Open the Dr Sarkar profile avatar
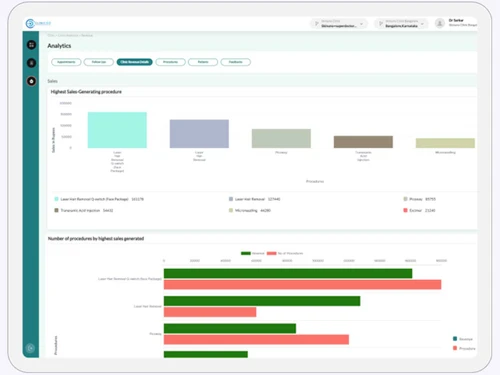This screenshot has height=375, width=500. (x=440, y=23)
